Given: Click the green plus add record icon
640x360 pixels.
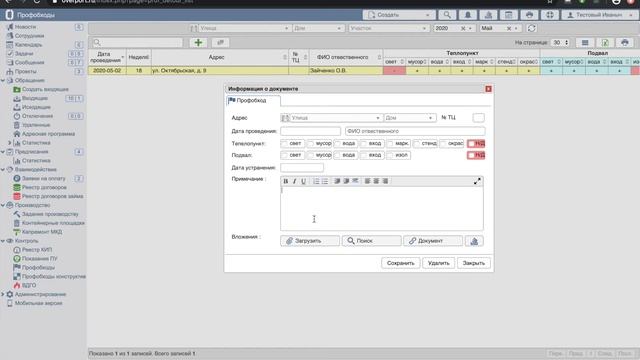Looking at the screenshot, I should pyautogui.click(x=198, y=42).
